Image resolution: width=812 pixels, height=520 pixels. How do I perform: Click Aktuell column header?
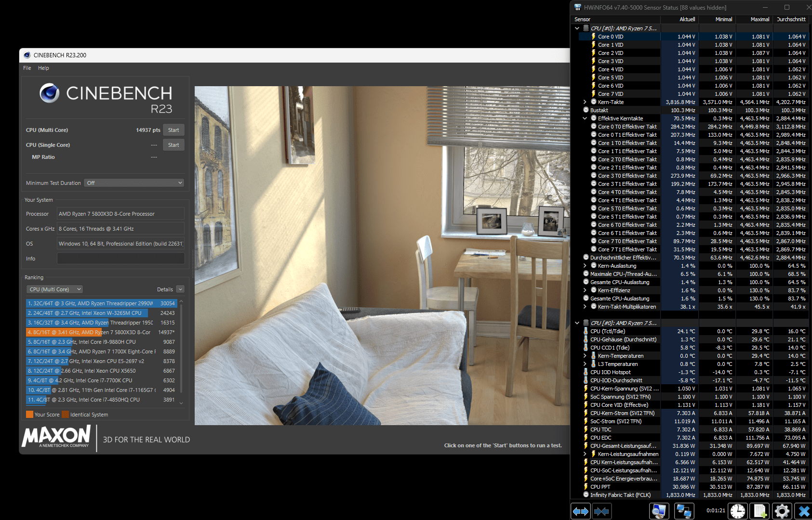(679, 19)
